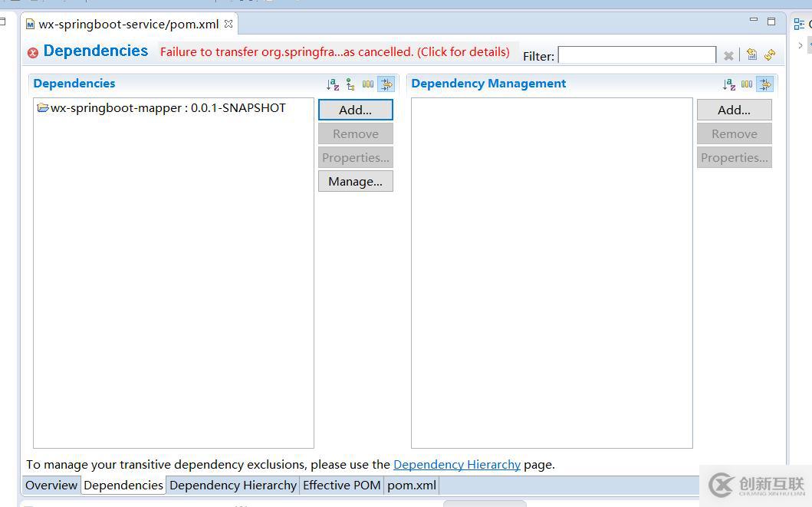Click the Manage... button
This screenshot has width=812, height=507.
point(355,181)
